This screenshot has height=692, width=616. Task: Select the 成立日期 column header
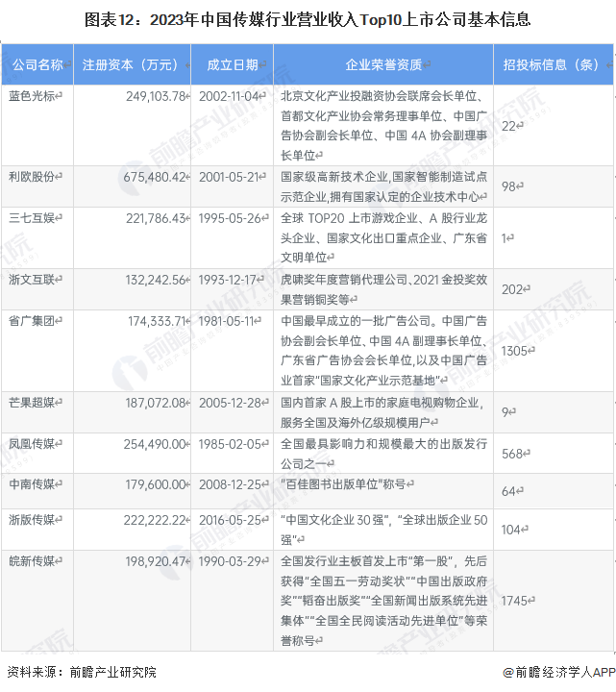[x=233, y=65]
